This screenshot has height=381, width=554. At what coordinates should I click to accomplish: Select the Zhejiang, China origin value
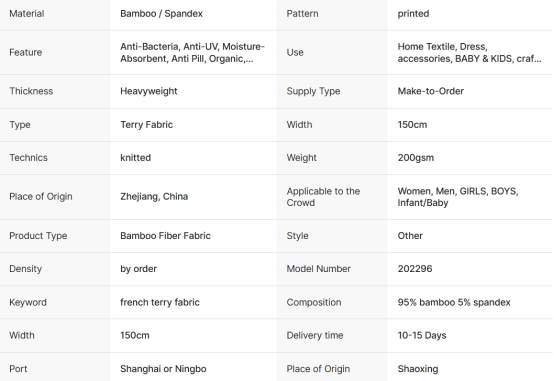[x=154, y=197]
